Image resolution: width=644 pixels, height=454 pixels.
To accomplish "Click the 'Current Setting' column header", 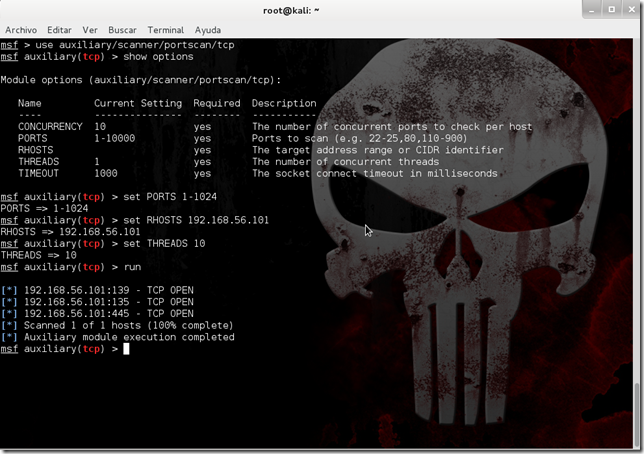I will coord(138,103).
